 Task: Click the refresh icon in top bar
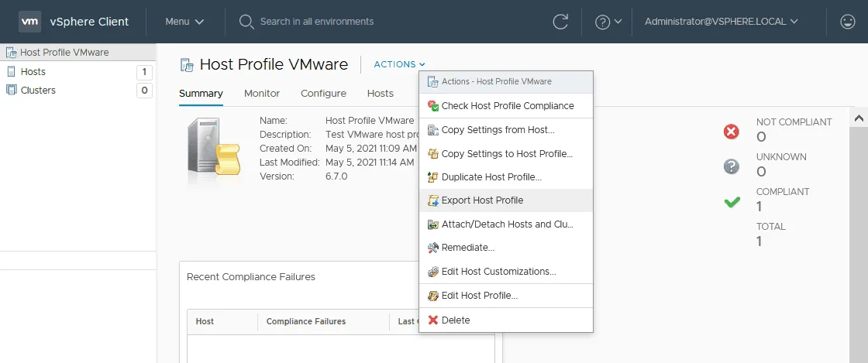click(560, 22)
